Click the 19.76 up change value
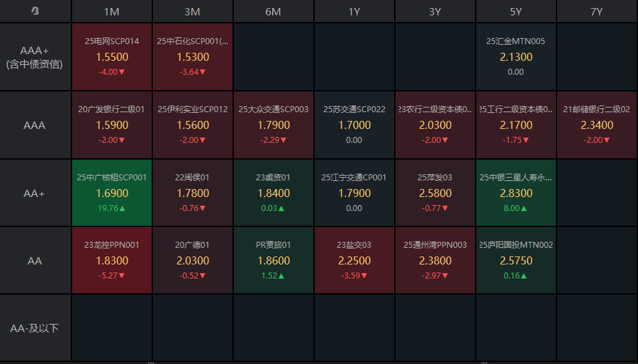 (112, 208)
